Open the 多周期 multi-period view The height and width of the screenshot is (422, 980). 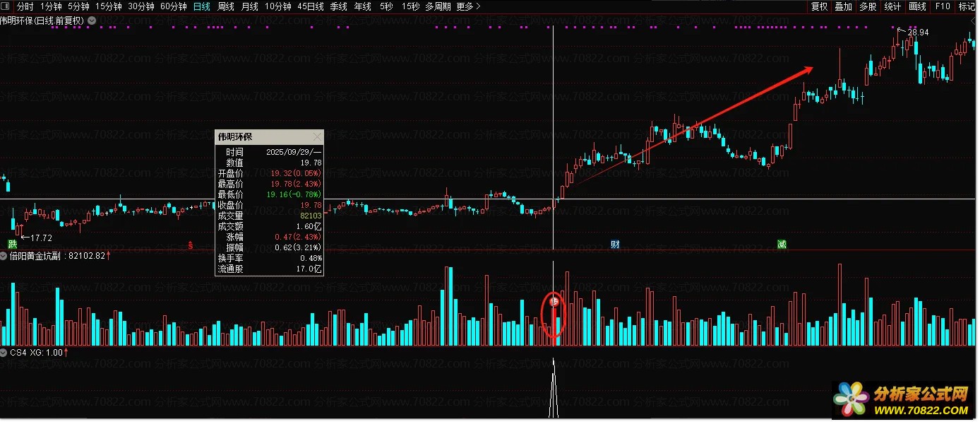(x=438, y=6)
